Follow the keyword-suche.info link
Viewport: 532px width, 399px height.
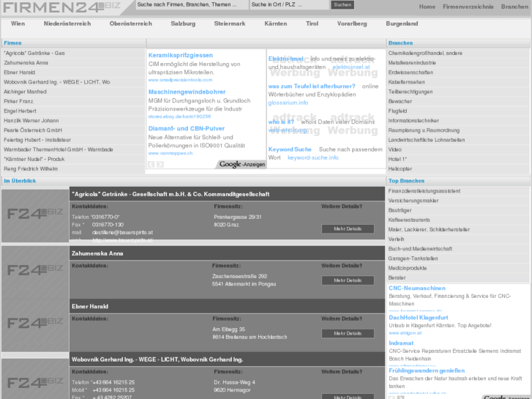tap(312, 157)
